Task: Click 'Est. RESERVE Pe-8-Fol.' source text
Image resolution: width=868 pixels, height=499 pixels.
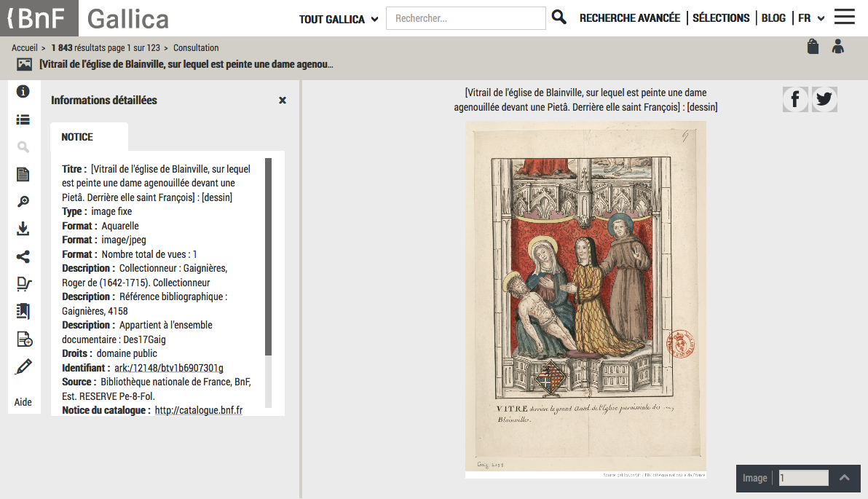Action: click(x=108, y=396)
